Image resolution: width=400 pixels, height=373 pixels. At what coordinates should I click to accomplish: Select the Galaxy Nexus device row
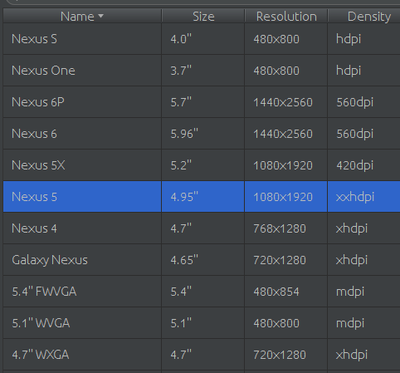point(202,260)
